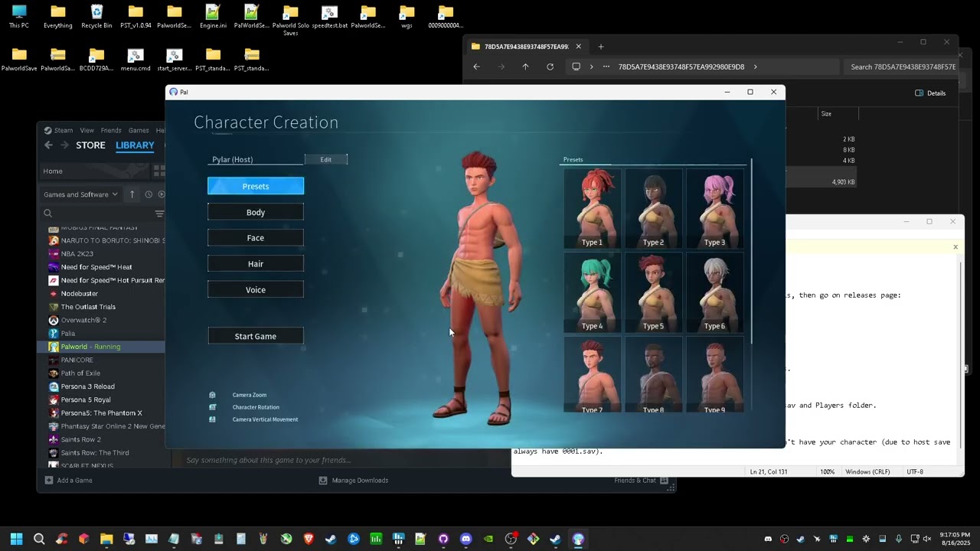980x551 pixels.
Task: Click the Pylar (Host) name field
Action: [256, 159]
